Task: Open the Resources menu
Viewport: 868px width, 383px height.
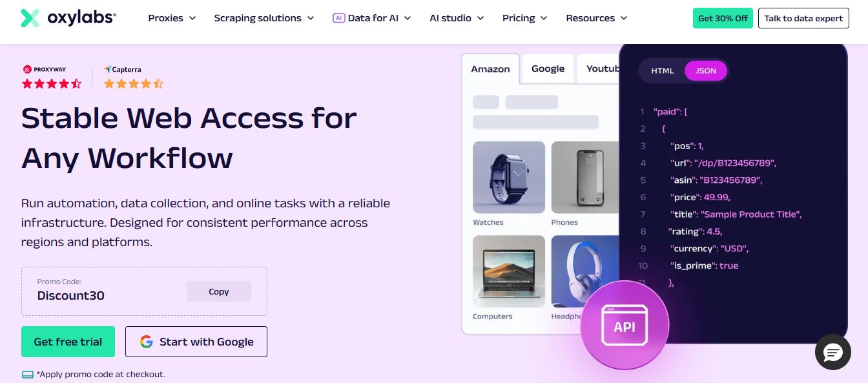Action: click(596, 18)
